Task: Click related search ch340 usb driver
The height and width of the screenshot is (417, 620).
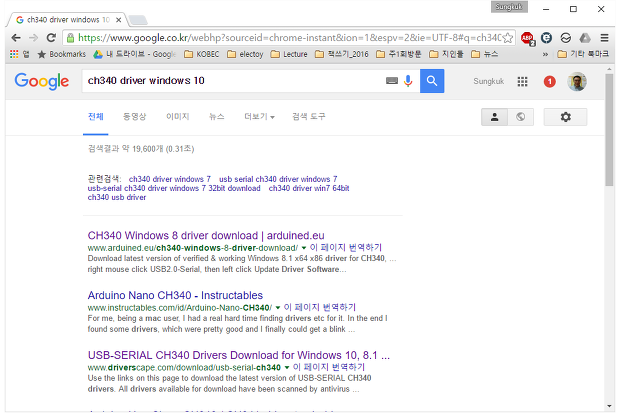Action: tap(117, 197)
